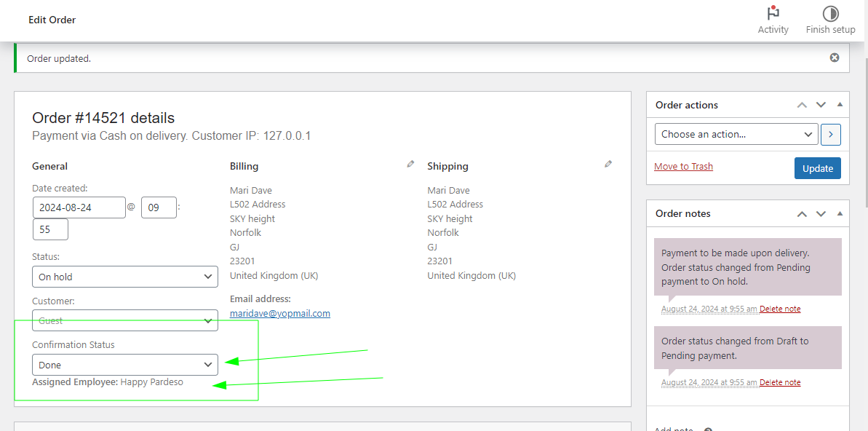Open the Confirmation Status dropdown showing Done
The image size is (868, 431).
124,364
